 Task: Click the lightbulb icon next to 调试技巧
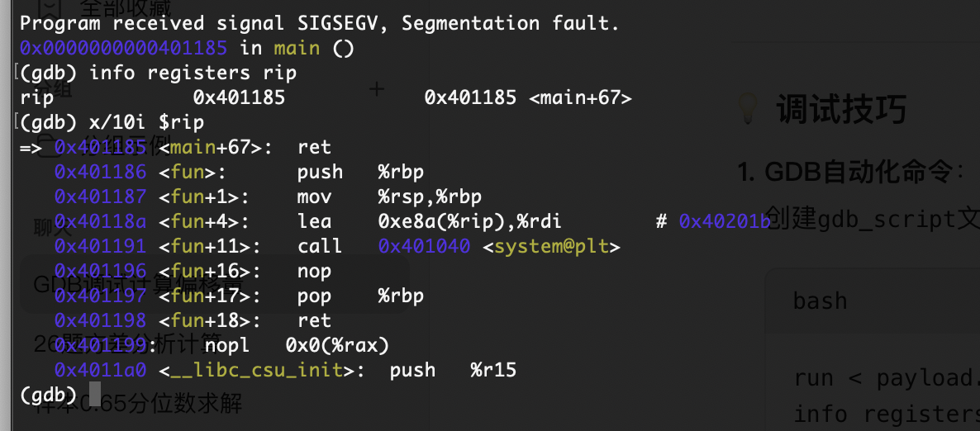pos(748,108)
